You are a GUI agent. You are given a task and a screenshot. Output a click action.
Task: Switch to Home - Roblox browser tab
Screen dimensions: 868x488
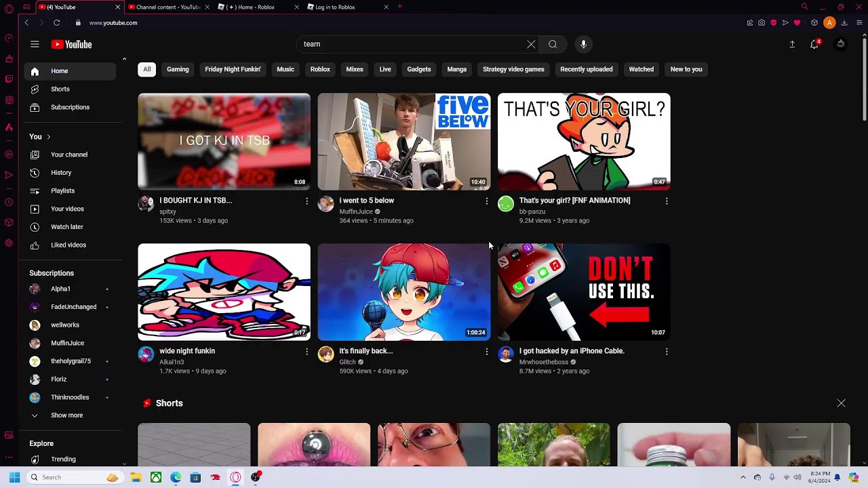256,7
